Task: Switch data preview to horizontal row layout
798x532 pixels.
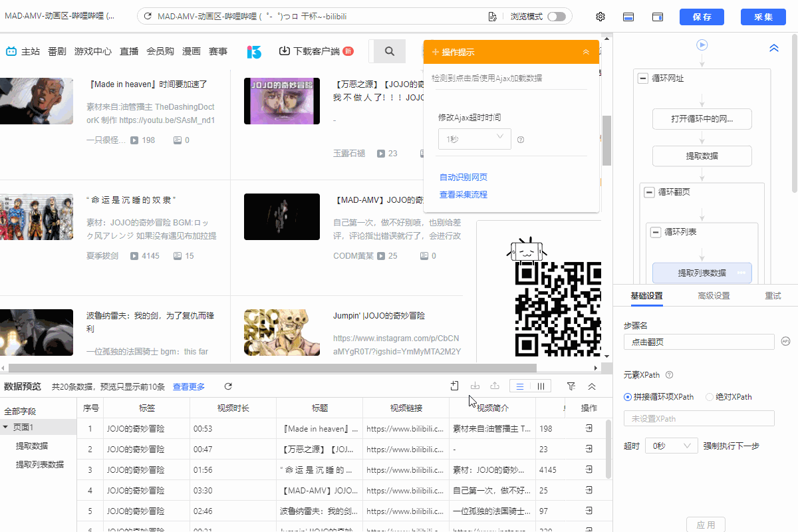Action: (x=520, y=386)
